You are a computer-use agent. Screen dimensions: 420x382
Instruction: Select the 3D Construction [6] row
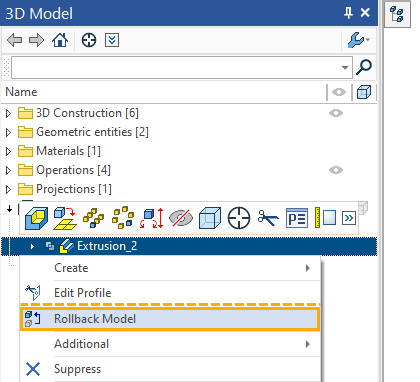point(189,113)
